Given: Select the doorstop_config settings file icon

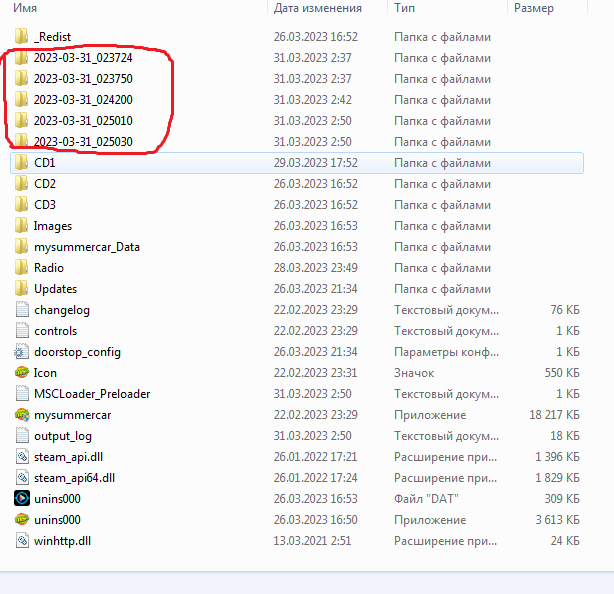Looking at the screenshot, I should [22, 352].
